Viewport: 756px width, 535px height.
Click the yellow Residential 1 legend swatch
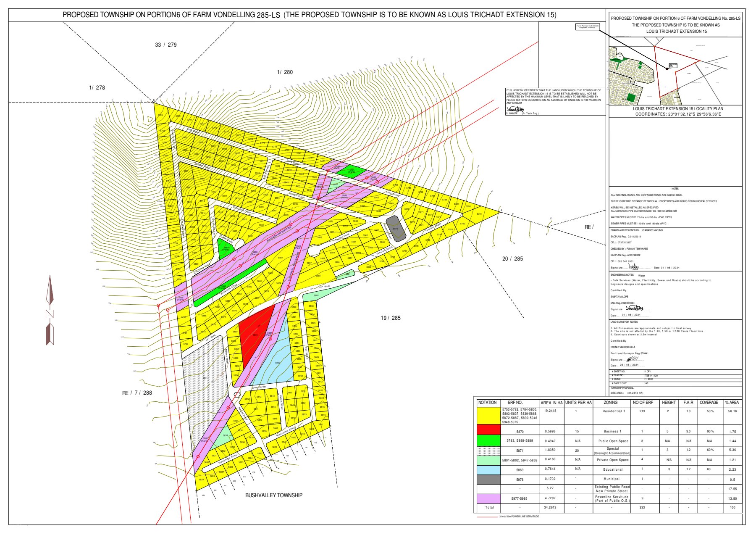(488, 415)
